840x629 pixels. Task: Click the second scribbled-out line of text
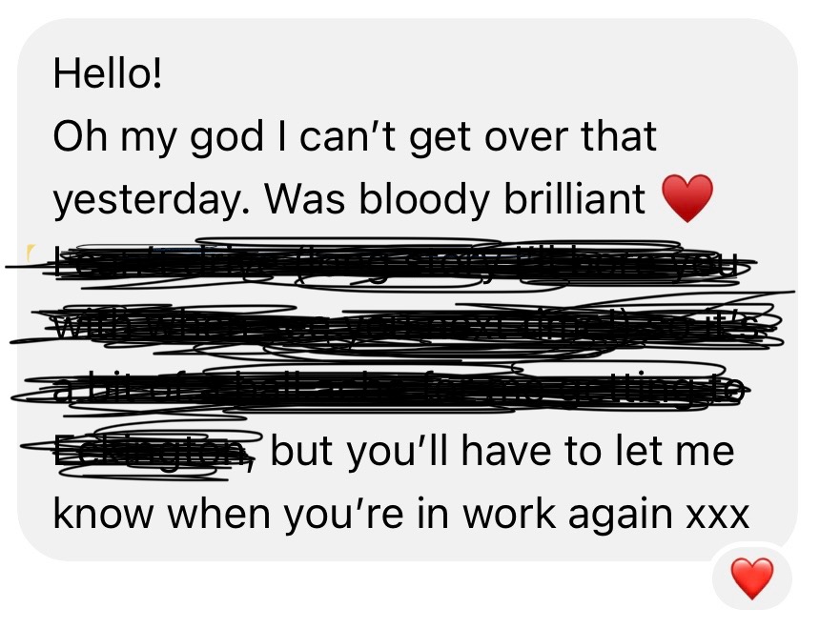(401, 327)
